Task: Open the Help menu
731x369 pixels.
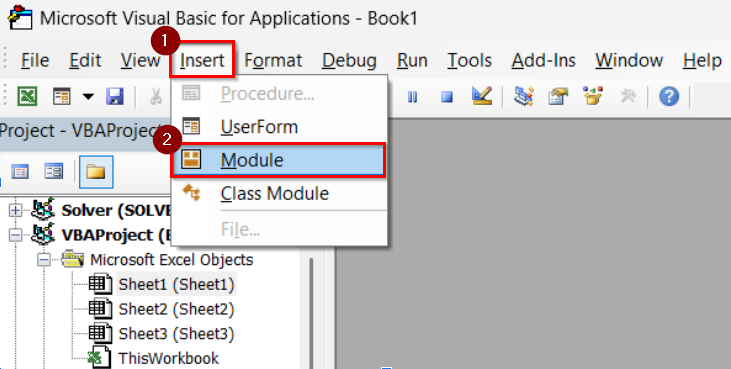Action: coord(702,60)
